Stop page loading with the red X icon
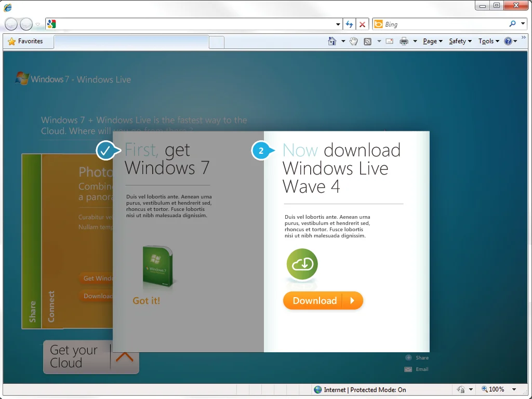Screen dimensions: 532x399 point(362,24)
